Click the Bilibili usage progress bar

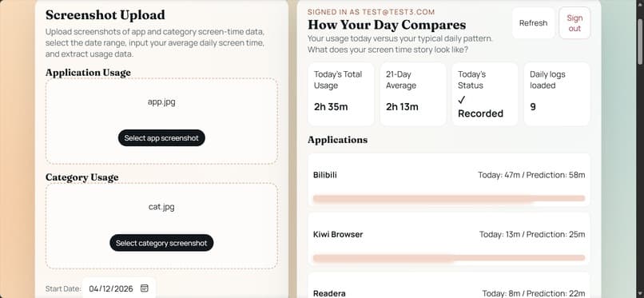point(449,199)
